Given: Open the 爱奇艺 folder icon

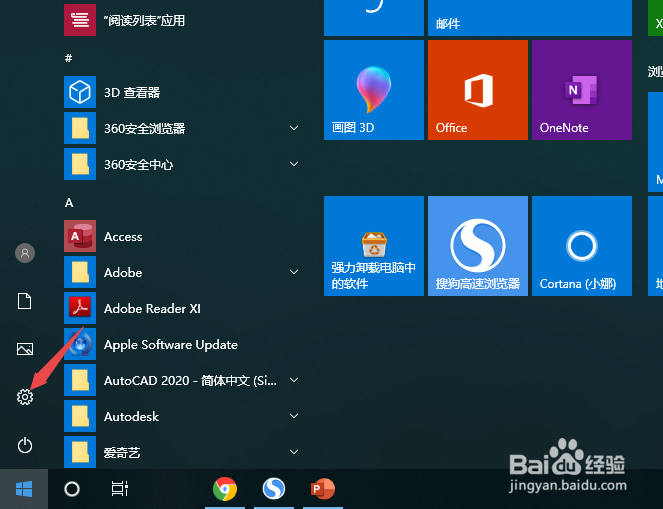Looking at the screenshot, I should tap(80, 452).
